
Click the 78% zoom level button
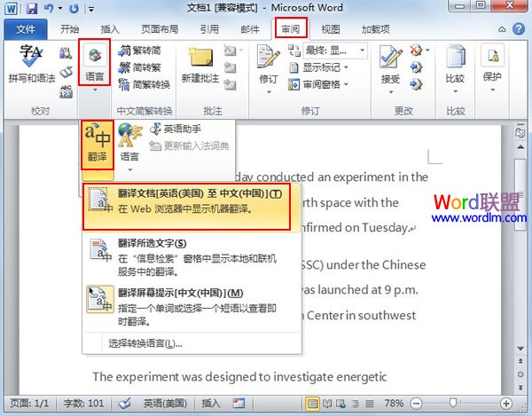tap(394, 403)
